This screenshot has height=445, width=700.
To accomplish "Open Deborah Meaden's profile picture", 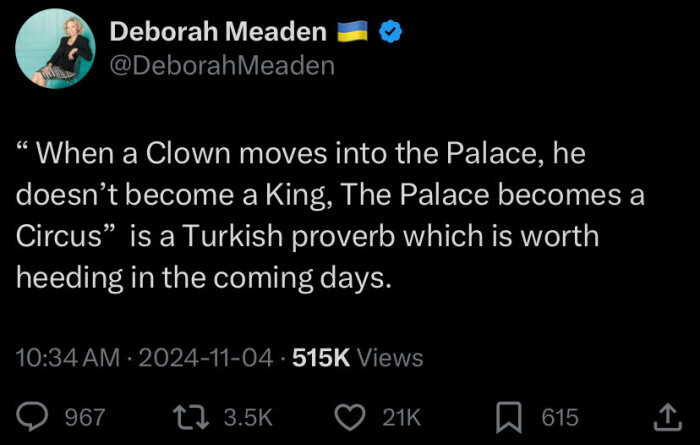I will (x=57, y=50).
